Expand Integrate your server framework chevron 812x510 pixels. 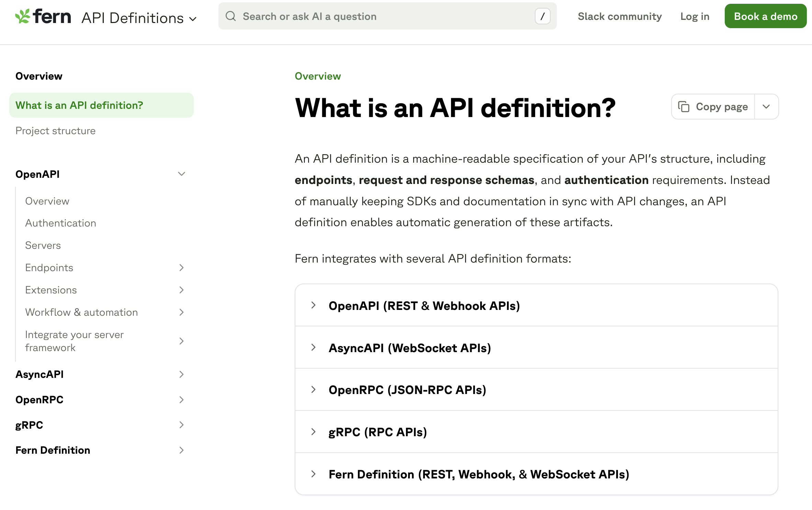(181, 341)
